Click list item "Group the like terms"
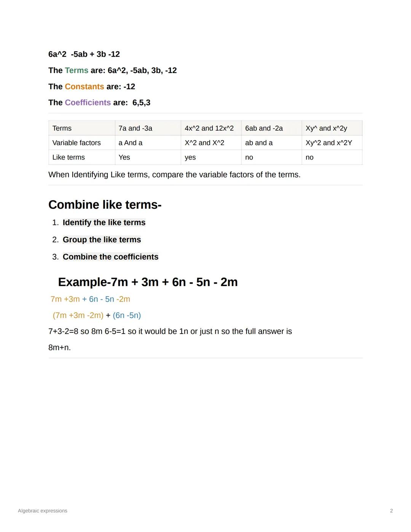 pyautogui.click(x=102, y=240)
